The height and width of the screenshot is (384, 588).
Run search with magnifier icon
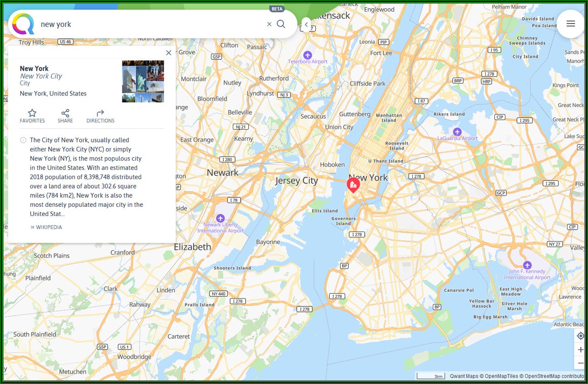(281, 24)
